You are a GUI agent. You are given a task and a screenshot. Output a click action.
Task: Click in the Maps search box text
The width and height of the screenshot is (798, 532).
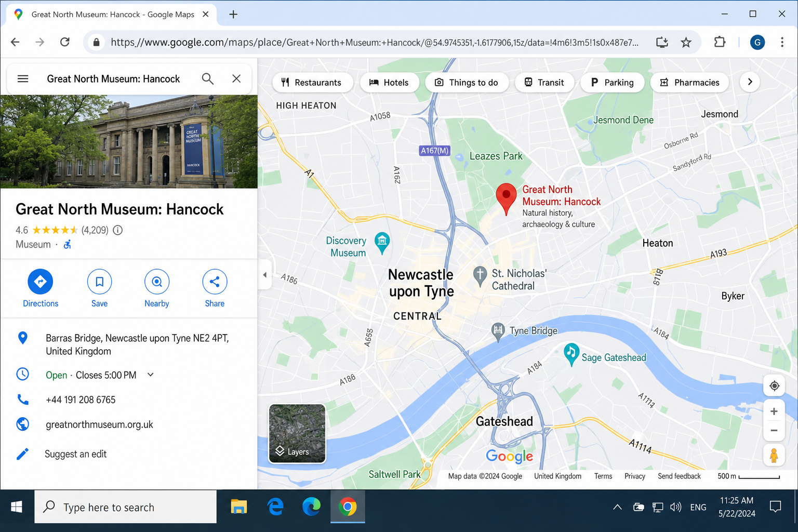click(x=113, y=79)
